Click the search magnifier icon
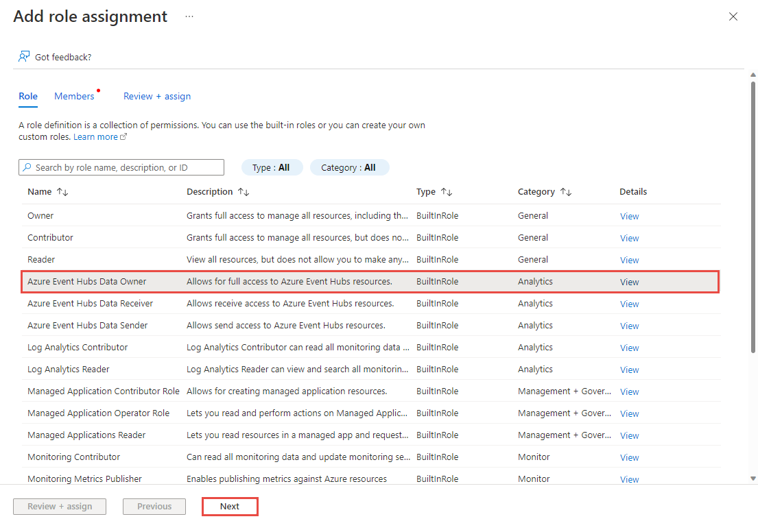The width and height of the screenshot is (758, 532). [x=27, y=167]
